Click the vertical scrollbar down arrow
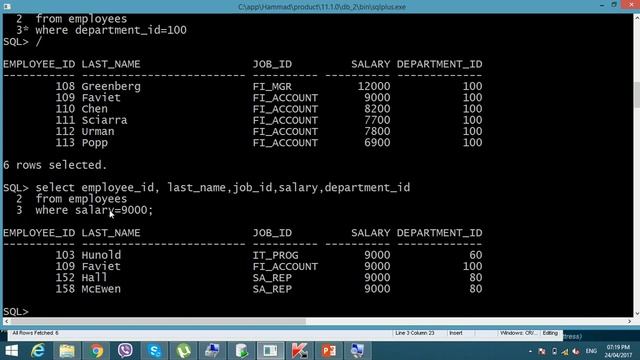The height and width of the screenshot is (360, 640). tap(637, 313)
